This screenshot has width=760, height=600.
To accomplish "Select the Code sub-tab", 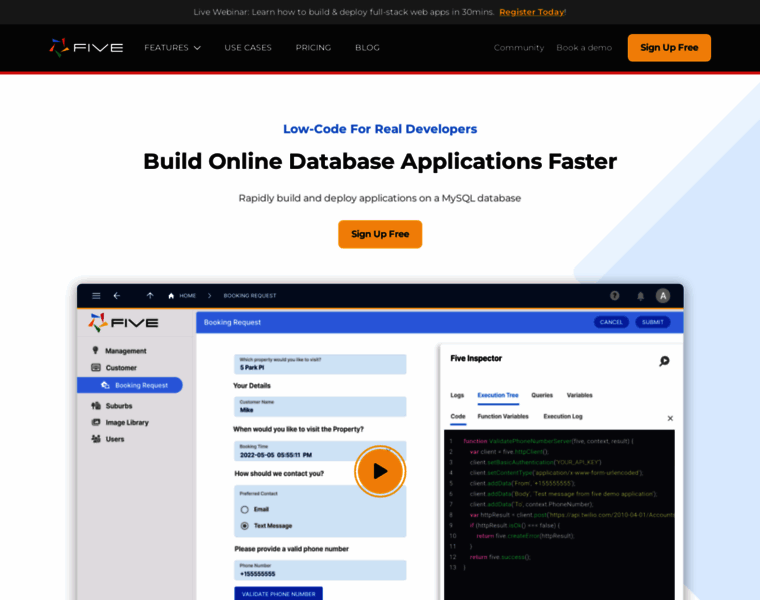I will click(458, 416).
